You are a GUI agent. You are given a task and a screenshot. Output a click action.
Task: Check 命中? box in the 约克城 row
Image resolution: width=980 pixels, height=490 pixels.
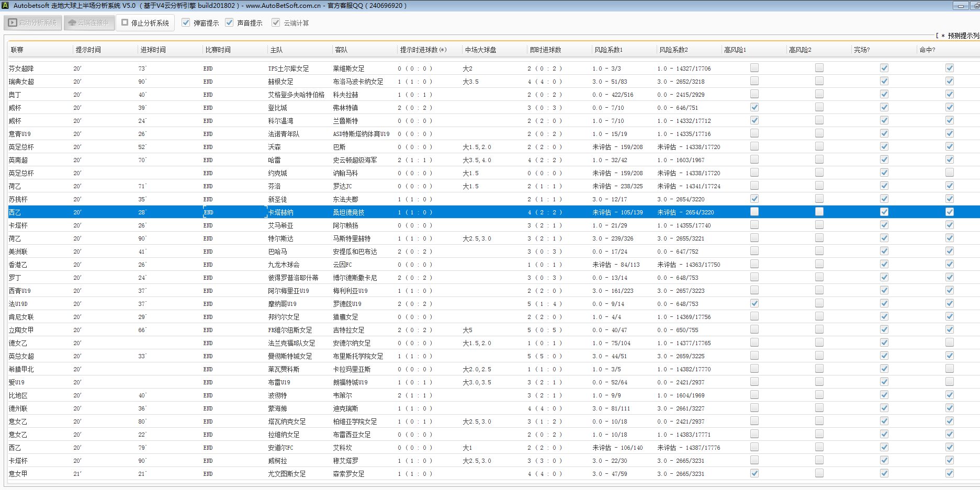[x=950, y=173]
